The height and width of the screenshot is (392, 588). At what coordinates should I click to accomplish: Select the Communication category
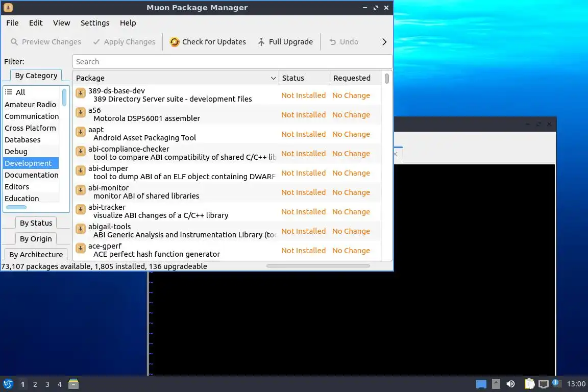coord(31,116)
